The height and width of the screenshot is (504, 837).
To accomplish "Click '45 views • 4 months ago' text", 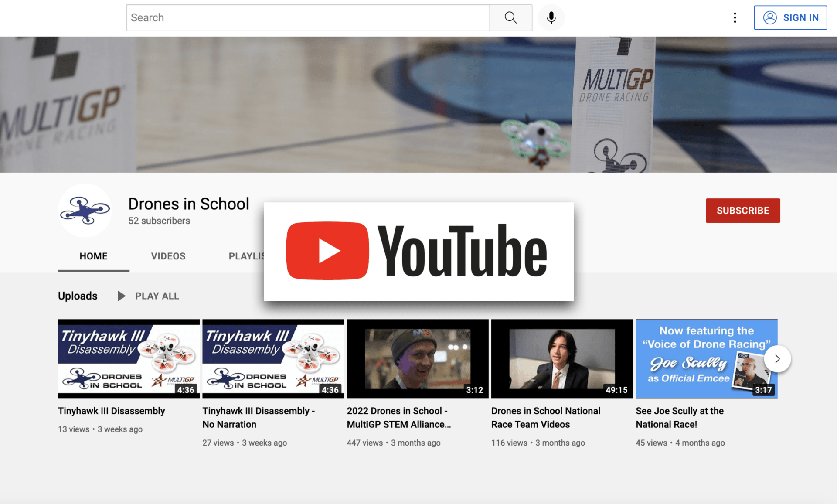I will (680, 443).
